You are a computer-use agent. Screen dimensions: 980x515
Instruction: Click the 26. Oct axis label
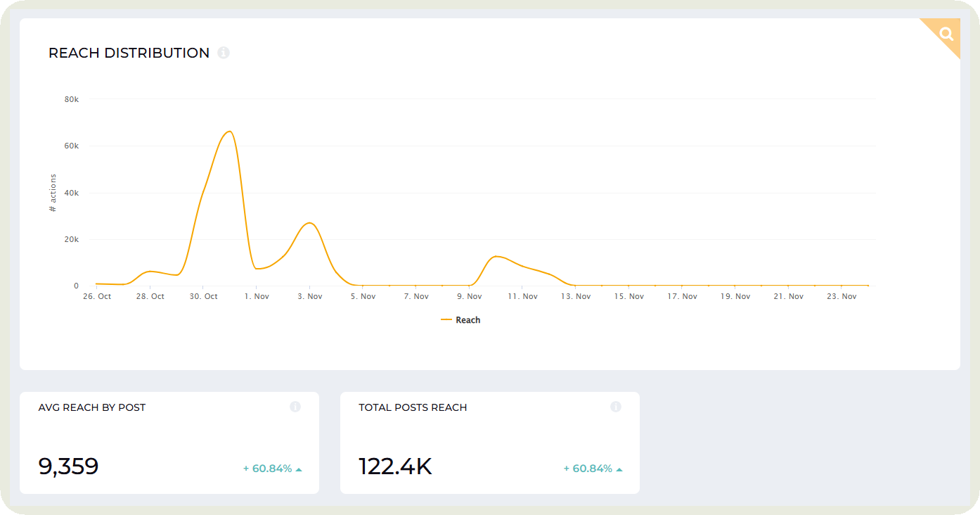click(x=97, y=296)
